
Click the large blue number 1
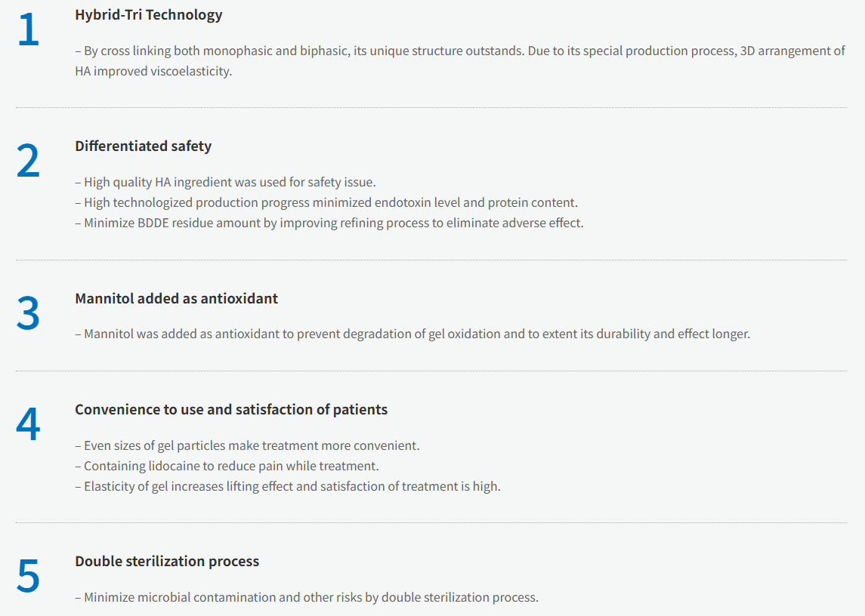[28, 29]
